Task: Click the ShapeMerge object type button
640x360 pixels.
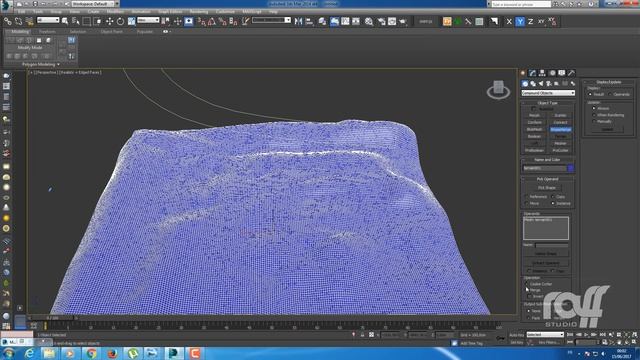Action: point(560,129)
